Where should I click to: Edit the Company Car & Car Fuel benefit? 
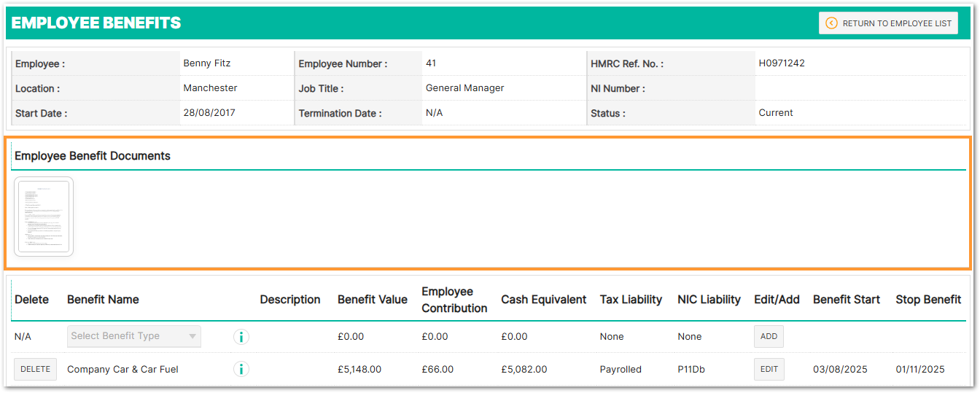769,370
